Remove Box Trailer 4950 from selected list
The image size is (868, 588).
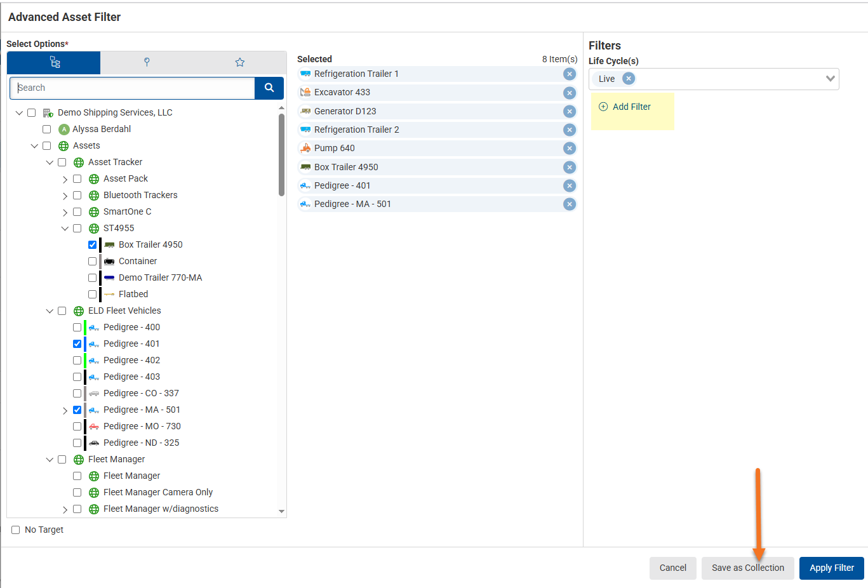[570, 167]
